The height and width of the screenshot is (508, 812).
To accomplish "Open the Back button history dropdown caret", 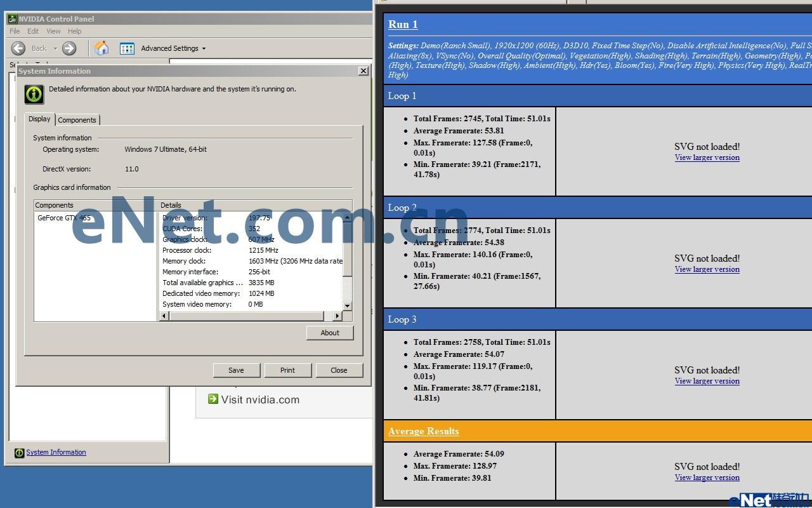I will point(55,48).
